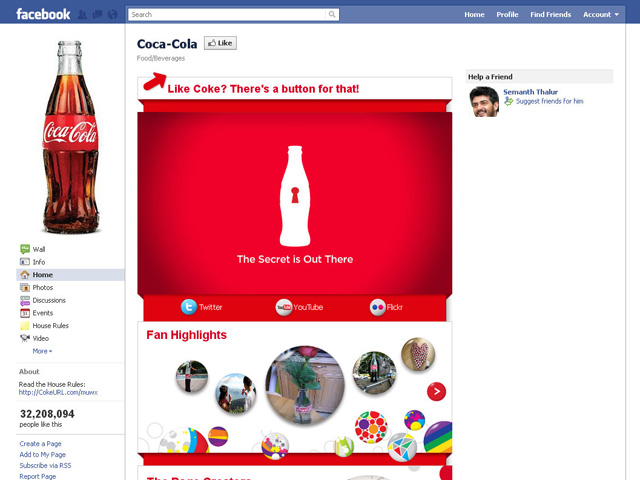Screen dimensions: 640x480
Task: Click 32,208,094 people like this count
Action: [47, 418]
